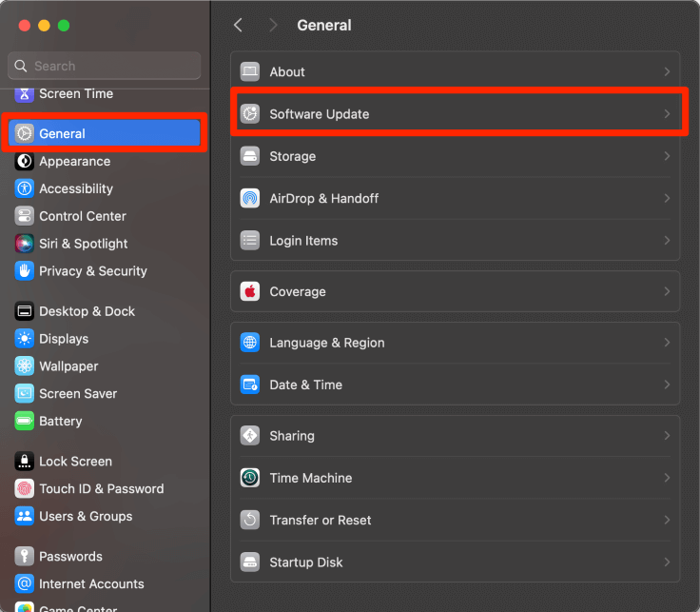Screen dimensions: 700x612
Task: Click the Sharing icon
Action: tap(250, 436)
